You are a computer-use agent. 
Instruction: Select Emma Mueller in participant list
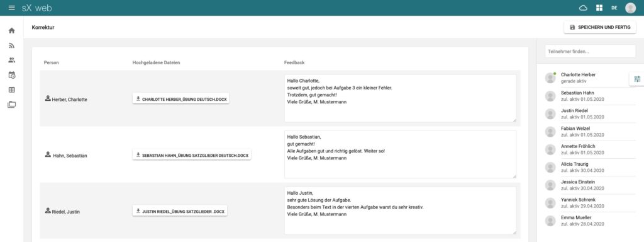tap(590, 221)
